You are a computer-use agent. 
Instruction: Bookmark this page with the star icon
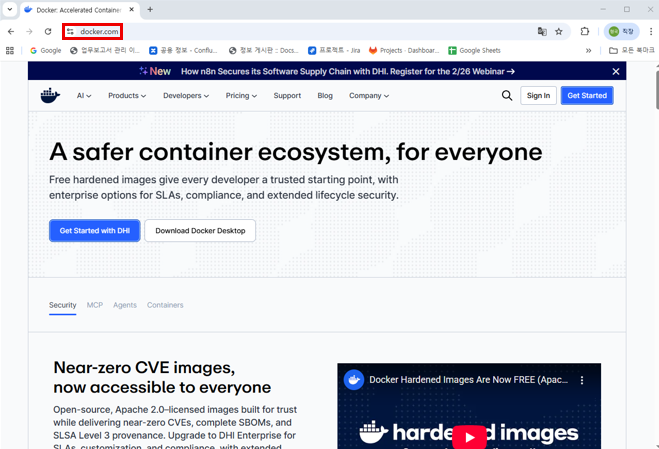559,32
